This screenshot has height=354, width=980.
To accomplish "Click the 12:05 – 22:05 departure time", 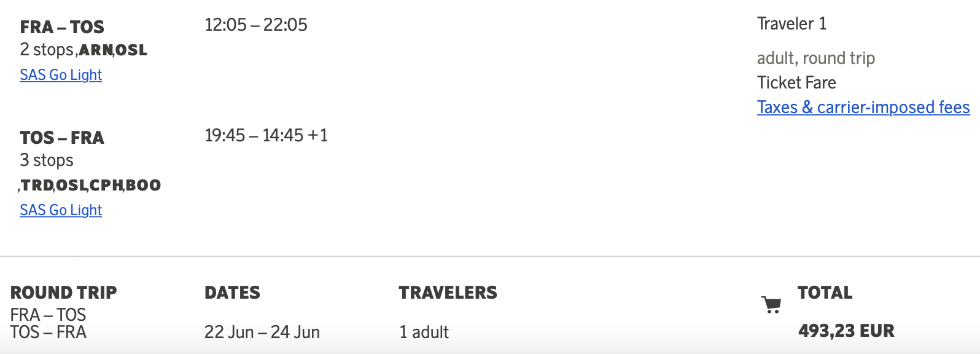I will pyautogui.click(x=256, y=25).
